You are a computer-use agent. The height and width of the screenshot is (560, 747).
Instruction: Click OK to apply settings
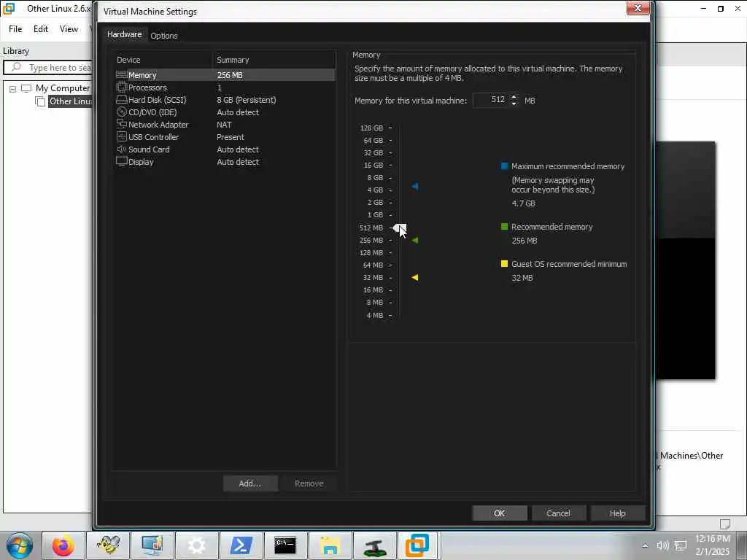tap(499, 513)
